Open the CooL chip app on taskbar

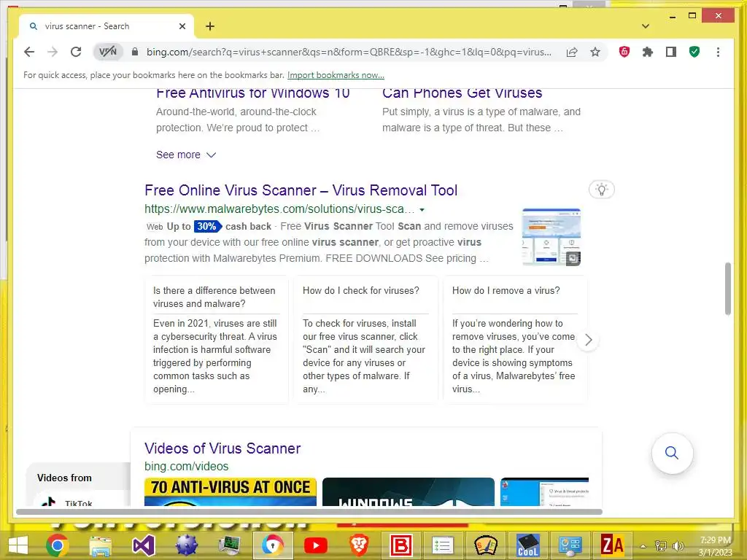528,545
